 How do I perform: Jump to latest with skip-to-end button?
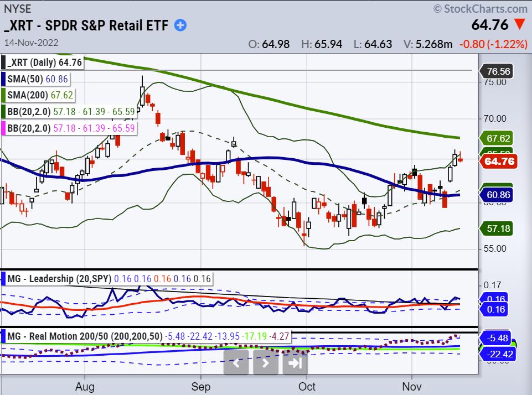pos(295,363)
